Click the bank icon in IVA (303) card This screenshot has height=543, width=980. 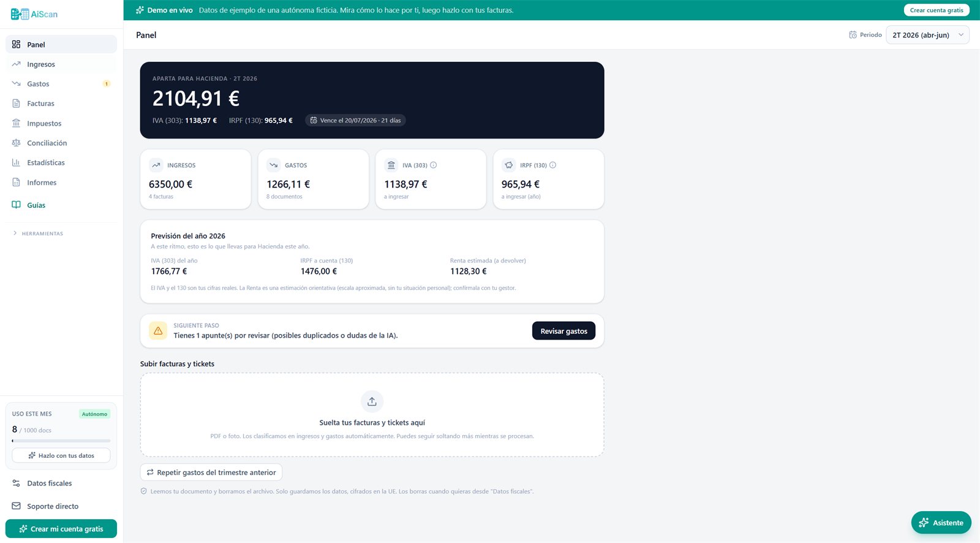391,165
